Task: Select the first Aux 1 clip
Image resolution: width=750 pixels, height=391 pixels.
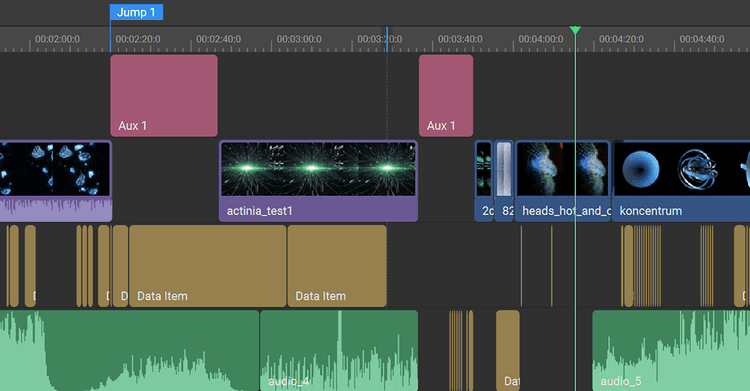Action: coord(164,96)
